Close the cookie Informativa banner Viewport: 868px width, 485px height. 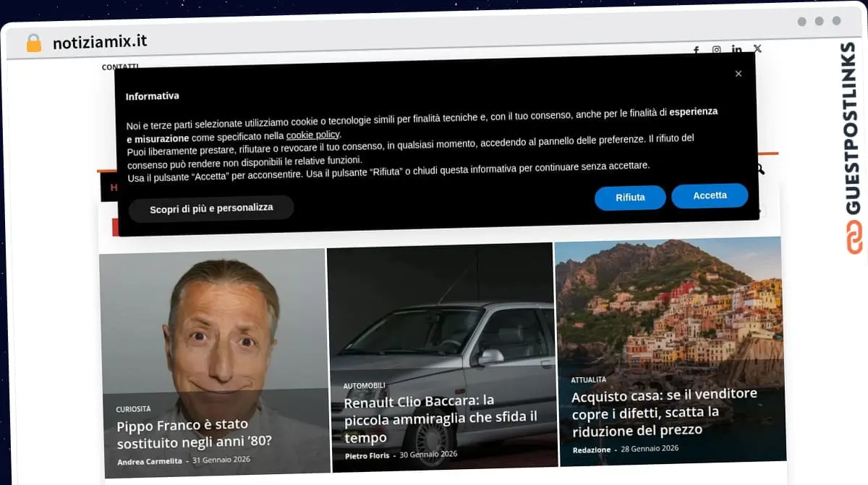click(738, 74)
